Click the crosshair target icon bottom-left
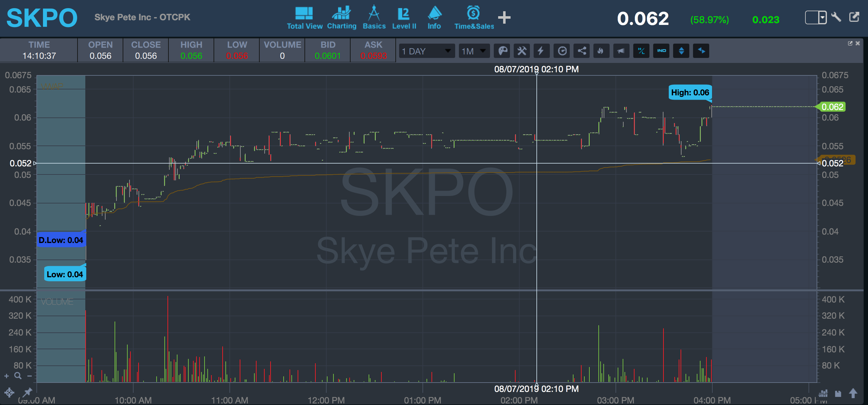This screenshot has height=405, width=868. coord(9,392)
